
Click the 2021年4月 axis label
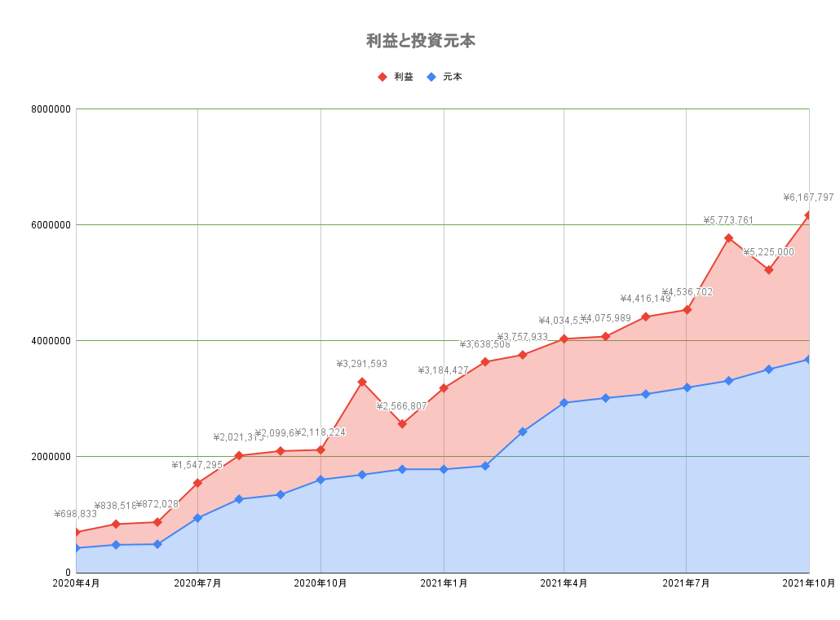(564, 583)
